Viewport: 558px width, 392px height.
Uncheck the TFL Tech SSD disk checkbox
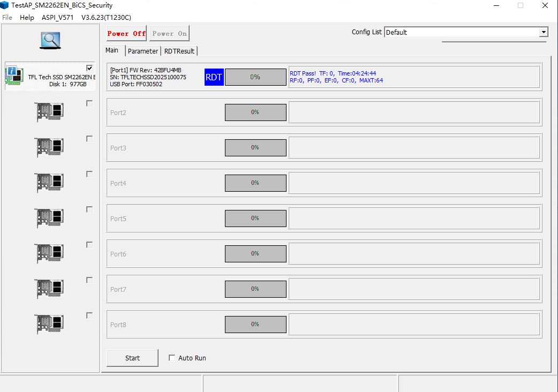pos(89,68)
